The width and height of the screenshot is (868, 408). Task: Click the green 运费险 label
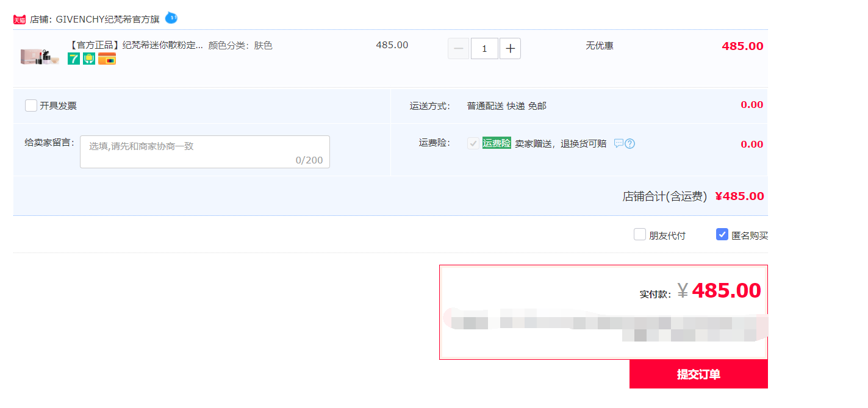click(497, 143)
